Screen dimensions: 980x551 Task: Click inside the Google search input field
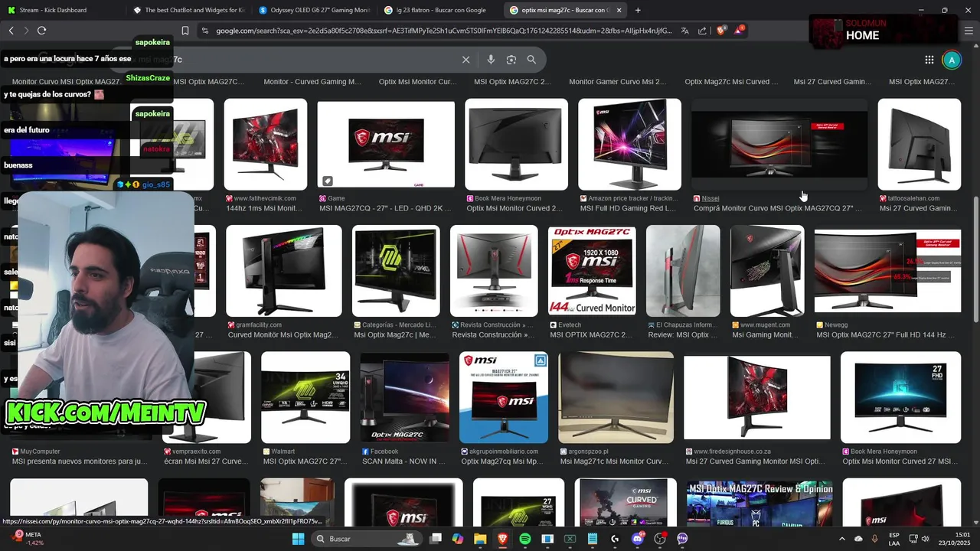[291, 60]
